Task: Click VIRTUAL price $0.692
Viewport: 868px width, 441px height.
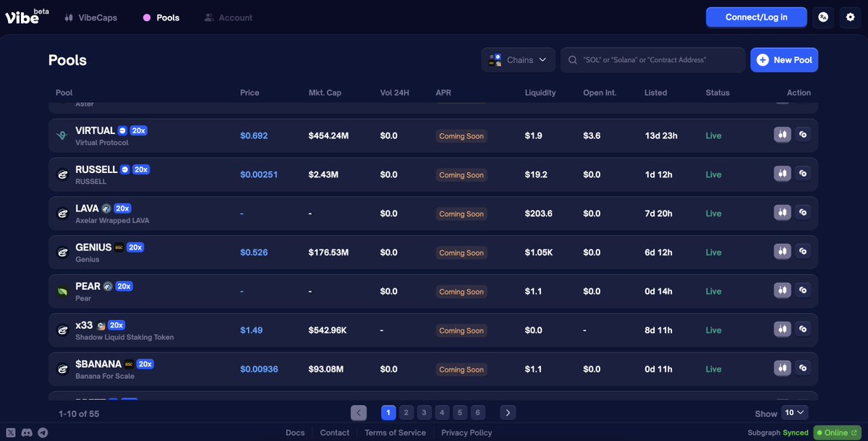Action: click(254, 135)
